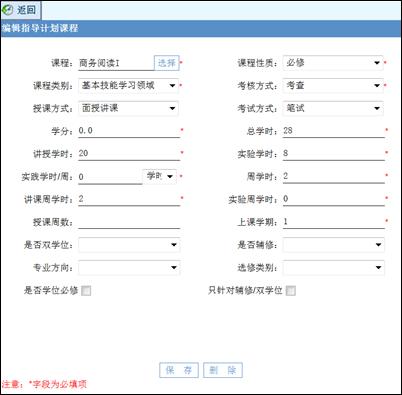Click the empty 授课周数 input field
Screen dimensions: 402x395
click(129, 222)
